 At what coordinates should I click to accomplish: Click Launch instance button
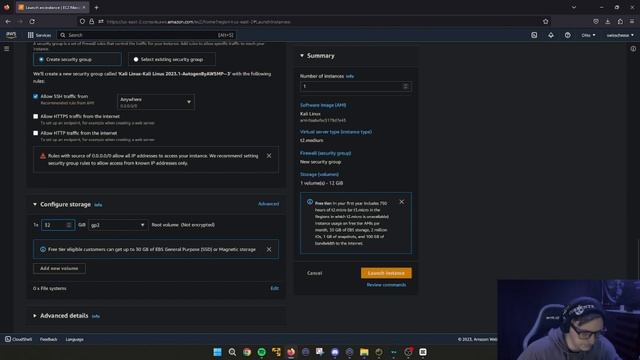[x=386, y=273]
